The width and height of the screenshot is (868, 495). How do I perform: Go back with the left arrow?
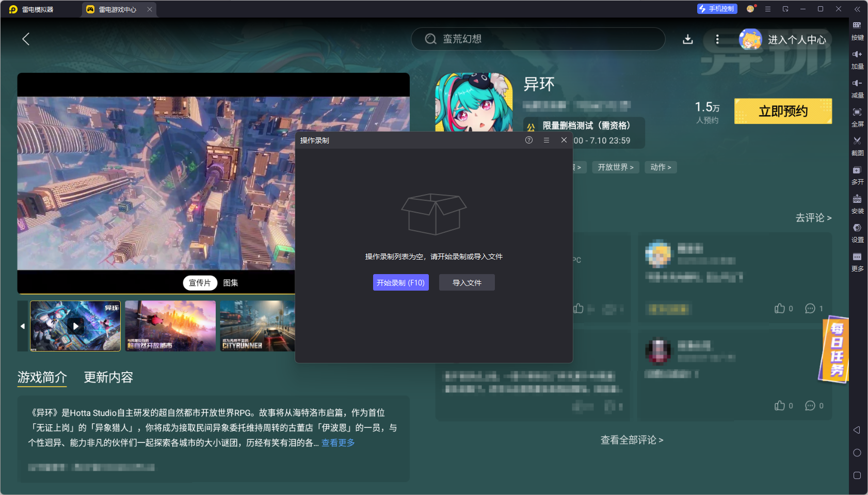(26, 39)
